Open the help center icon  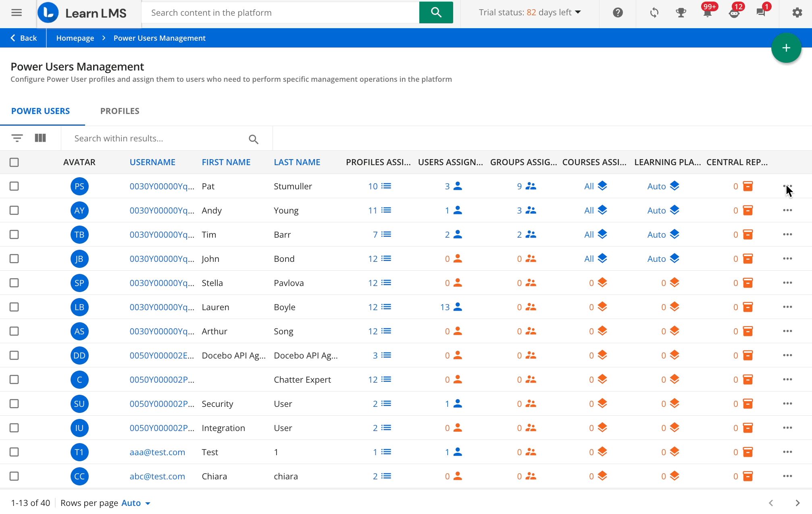618,12
